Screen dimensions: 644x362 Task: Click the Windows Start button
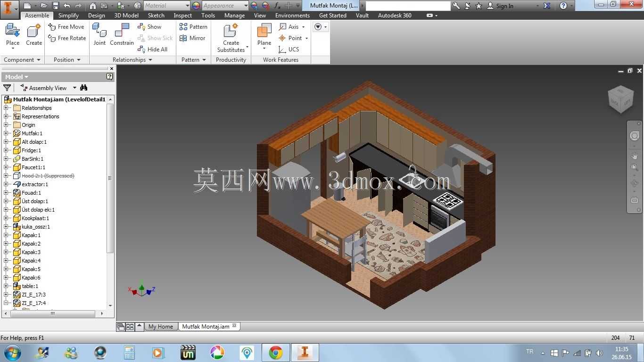12,353
